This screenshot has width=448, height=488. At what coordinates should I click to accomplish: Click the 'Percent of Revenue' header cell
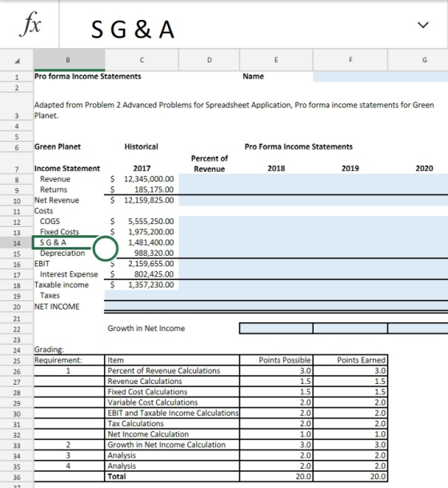tap(210, 164)
